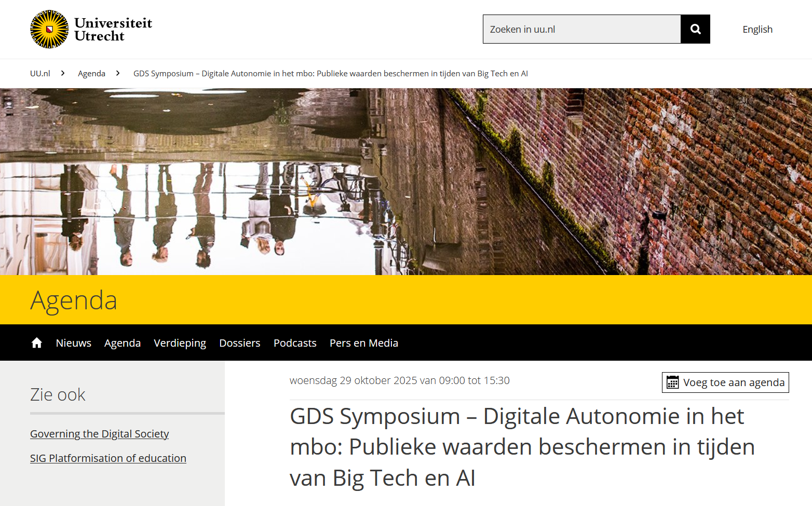Focus the Zoeken in uu.nl search field
The width and height of the screenshot is (812, 506).
[x=581, y=29]
